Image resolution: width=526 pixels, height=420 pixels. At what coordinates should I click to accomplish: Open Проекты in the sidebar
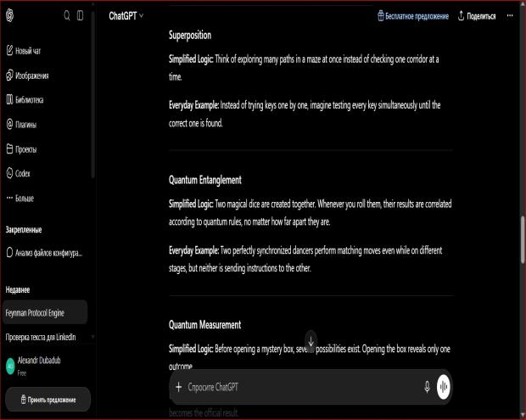tap(21, 149)
